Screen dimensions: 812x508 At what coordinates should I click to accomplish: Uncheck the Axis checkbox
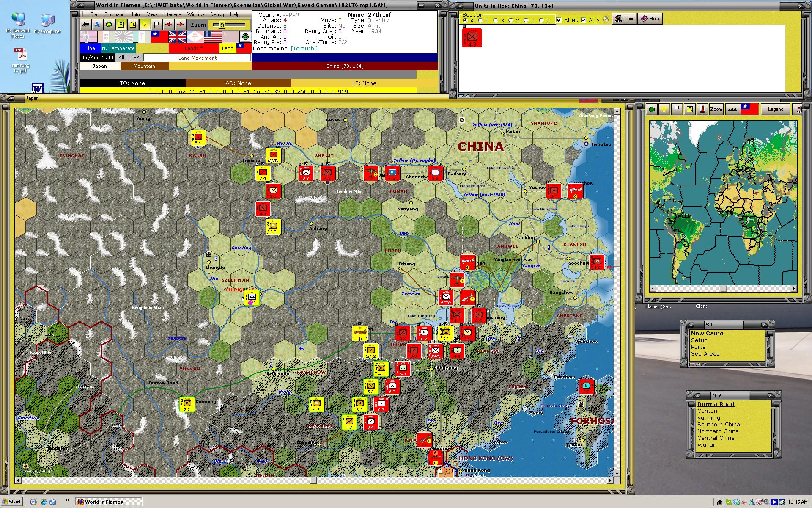pyautogui.click(x=584, y=20)
